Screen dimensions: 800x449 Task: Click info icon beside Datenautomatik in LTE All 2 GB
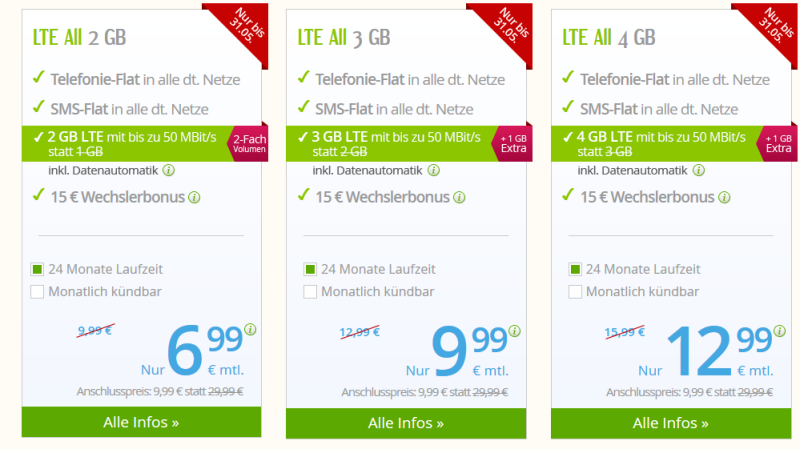169,171
